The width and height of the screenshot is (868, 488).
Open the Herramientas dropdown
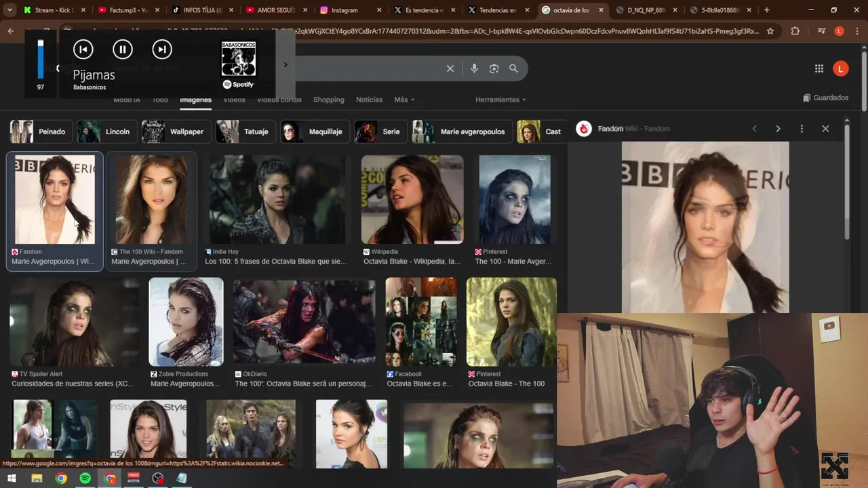click(x=500, y=100)
